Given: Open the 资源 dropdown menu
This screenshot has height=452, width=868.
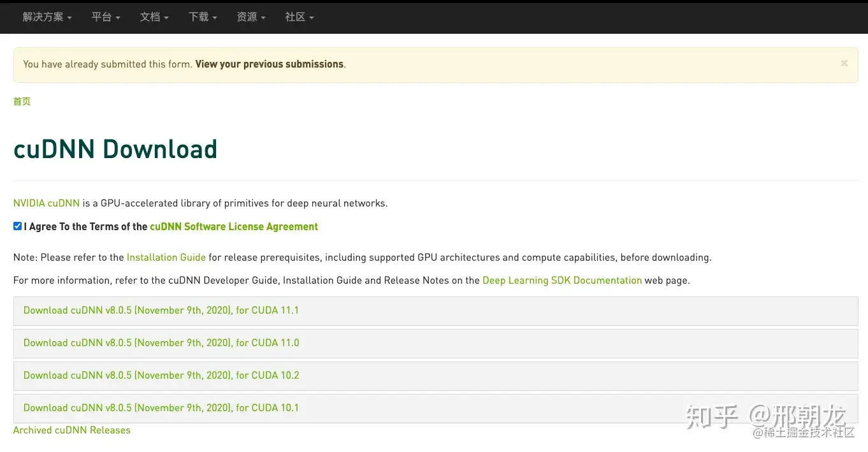Looking at the screenshot, I should coord(251,17).
